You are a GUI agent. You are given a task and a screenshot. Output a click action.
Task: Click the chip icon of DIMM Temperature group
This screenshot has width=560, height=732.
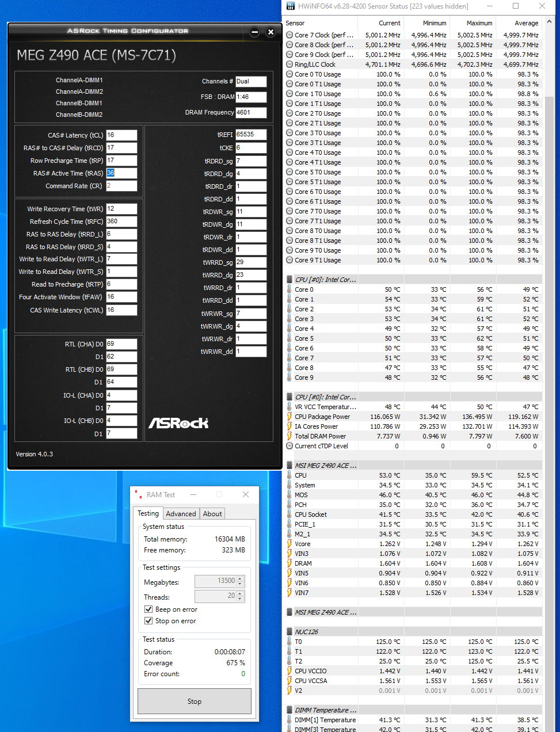(x=289, y=710)
